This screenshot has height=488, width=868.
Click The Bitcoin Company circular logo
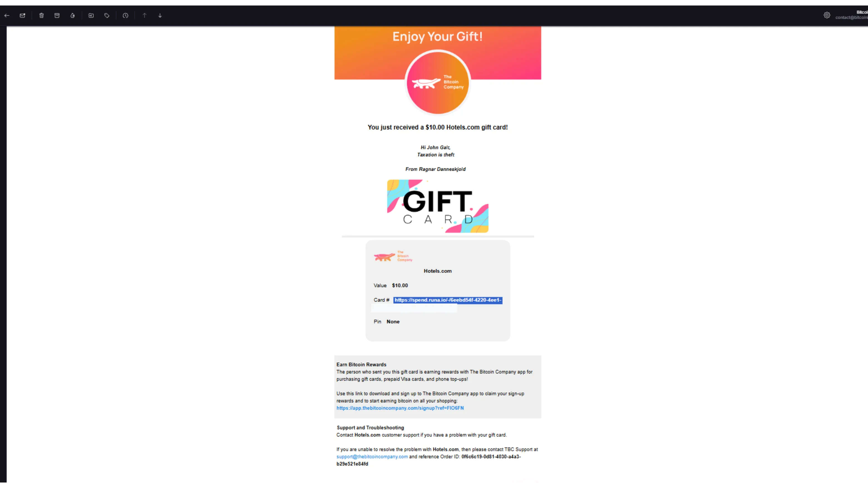437,82
